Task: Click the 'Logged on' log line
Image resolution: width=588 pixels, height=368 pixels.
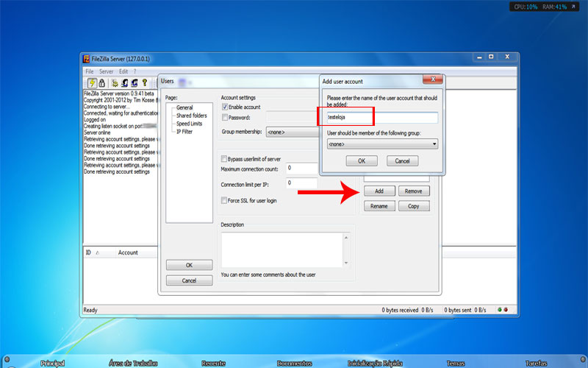Action: coord(95,119)
